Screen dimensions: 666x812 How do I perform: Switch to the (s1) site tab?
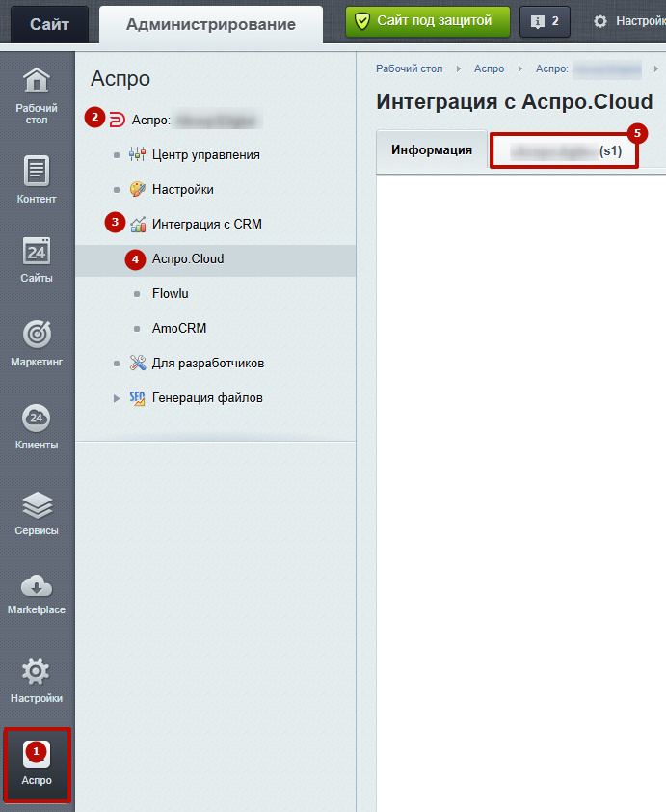click(565, 151)
